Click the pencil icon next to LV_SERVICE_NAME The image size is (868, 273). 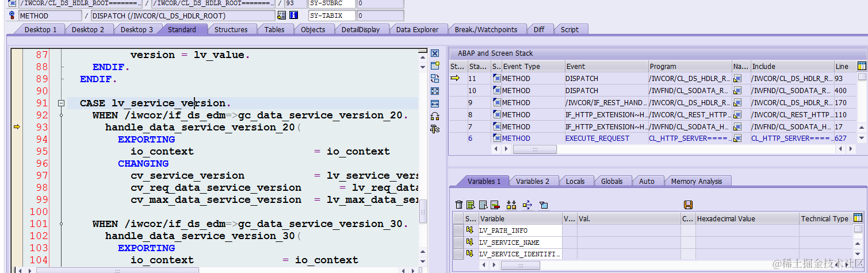pyautogui.click(x=470, y=243)
